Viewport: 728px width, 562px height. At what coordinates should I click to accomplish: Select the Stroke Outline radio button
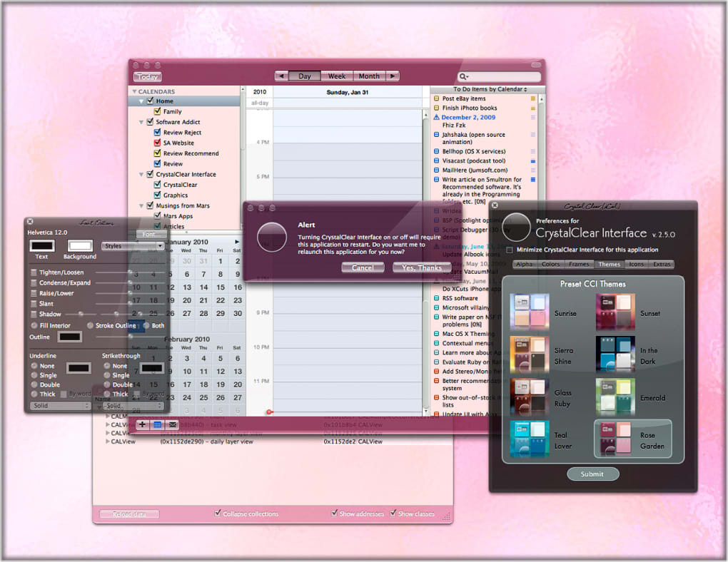coord(90,326)
